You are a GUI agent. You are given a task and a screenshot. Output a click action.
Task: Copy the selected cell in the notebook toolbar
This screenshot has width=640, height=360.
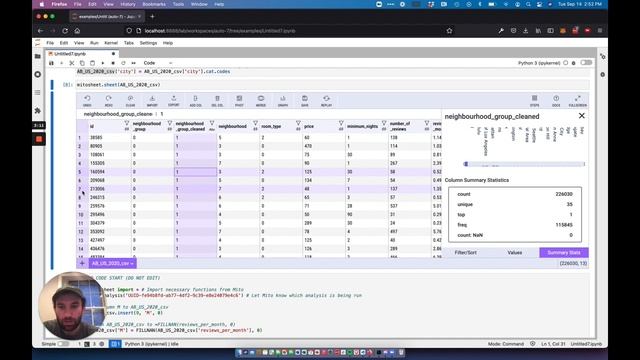coord(82,63)
